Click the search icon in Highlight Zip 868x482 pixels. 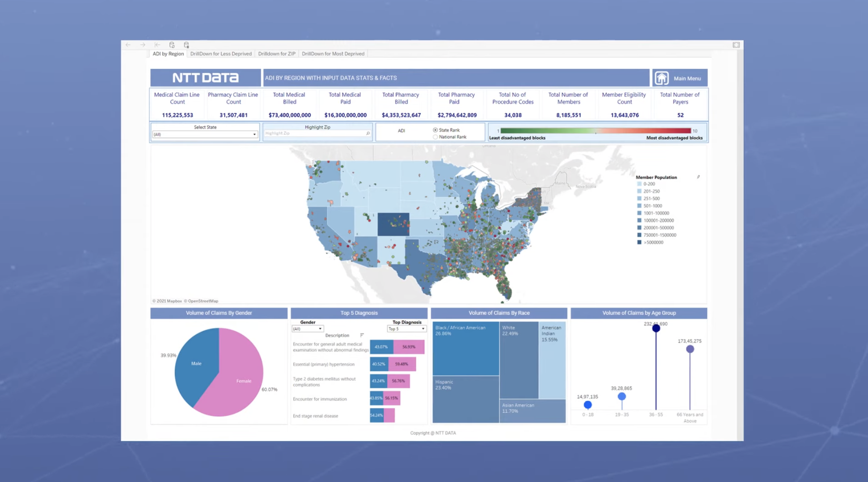(x=368, y=133)
